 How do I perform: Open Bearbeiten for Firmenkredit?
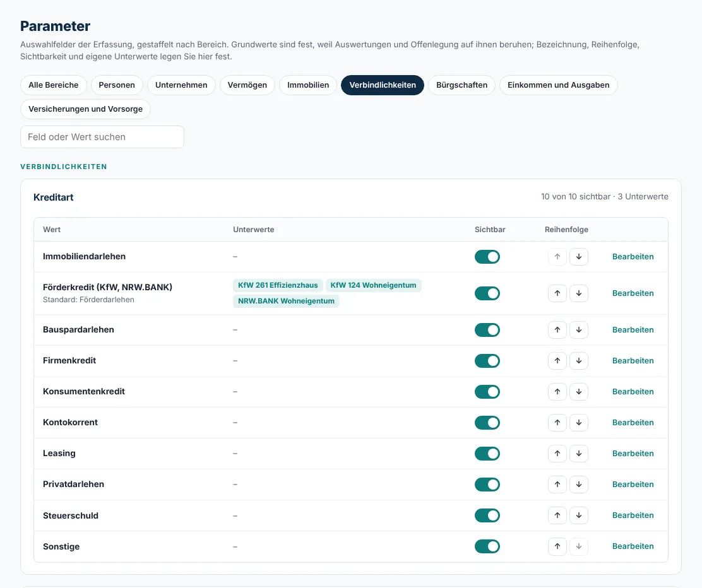[x=633, y=361]
